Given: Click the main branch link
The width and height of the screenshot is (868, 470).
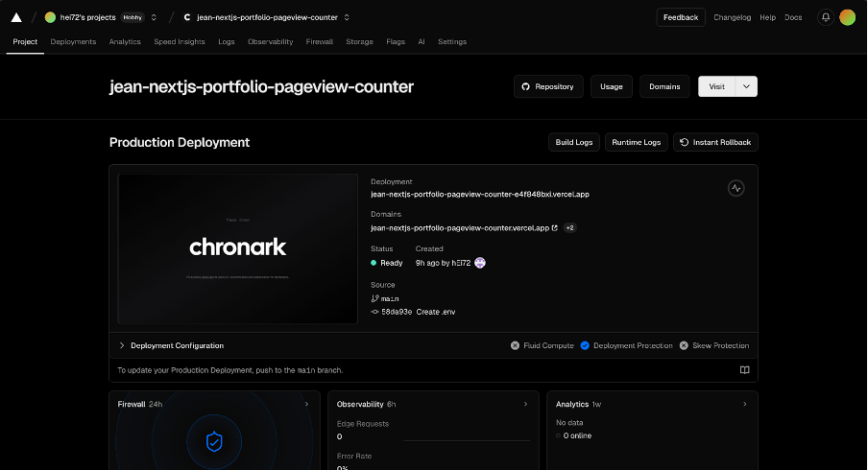Looking at the screenshot, I should click(x=390, y=298).
